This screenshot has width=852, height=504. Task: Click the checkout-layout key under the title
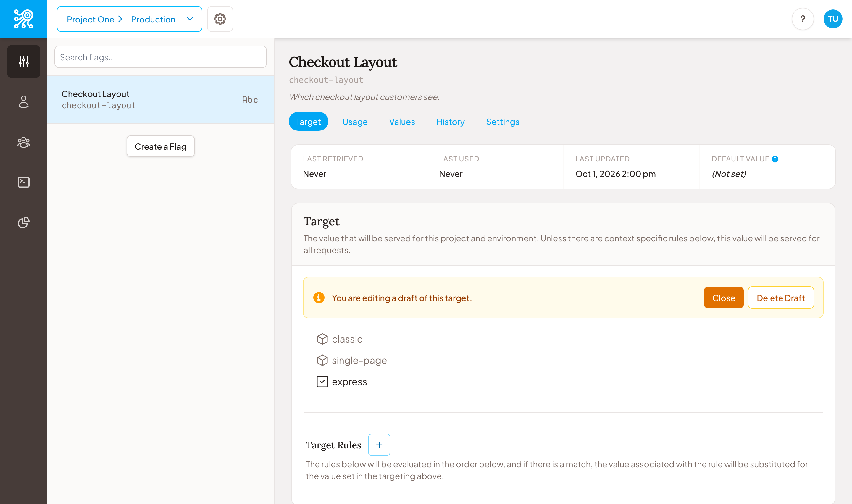pos(326,80)
